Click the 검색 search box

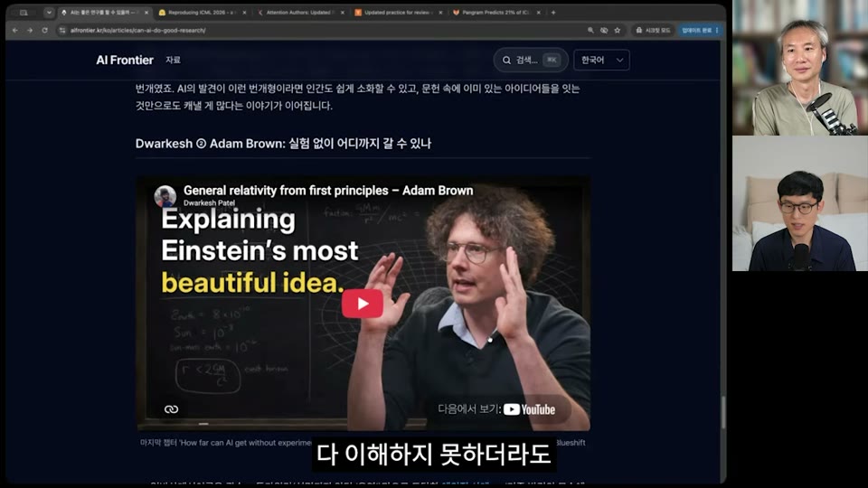(531, 60)
